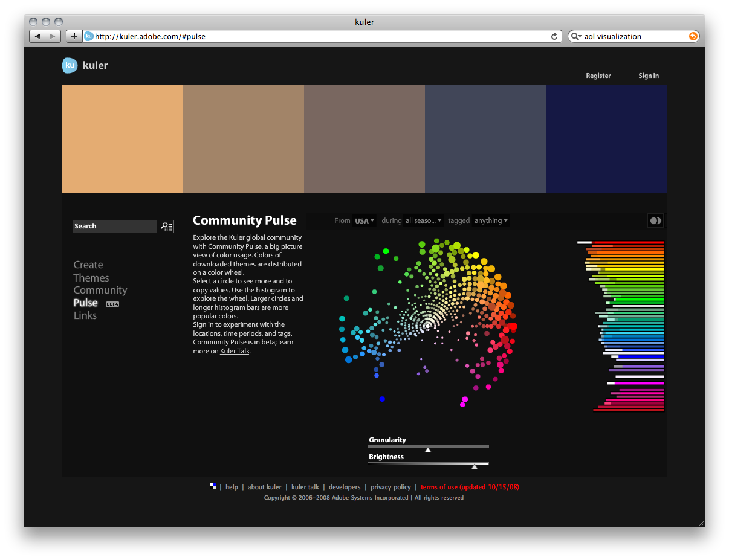Click the new tab plus icon in the toolbar

[x=74, y=36]
